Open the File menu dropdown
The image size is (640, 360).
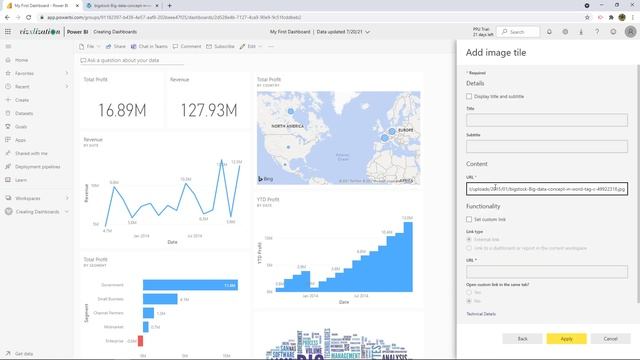(x=89, y=47)
